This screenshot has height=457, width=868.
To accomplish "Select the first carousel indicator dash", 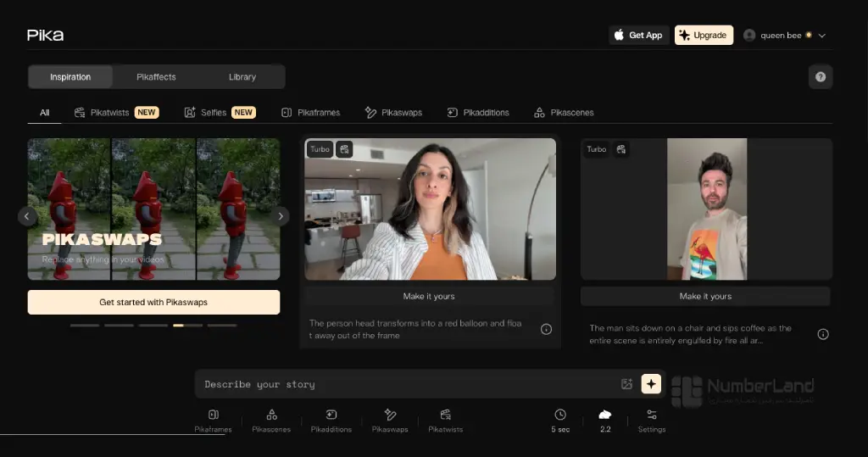I will [85, 326].
